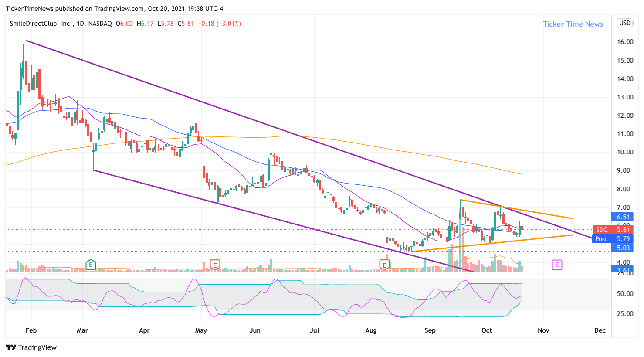This screenshot has height=357, width=644.
Task: Click the magenta upcoming earnings E marker
Action: pyautogui.click(x=557, y=264)
